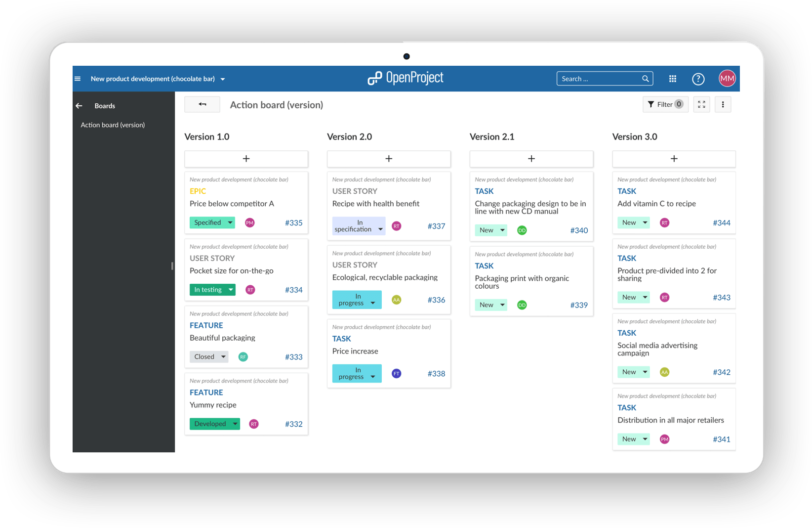The image size is (812, 528).
Task: Select the Price increase card title
Action: (x=355, y=351)
